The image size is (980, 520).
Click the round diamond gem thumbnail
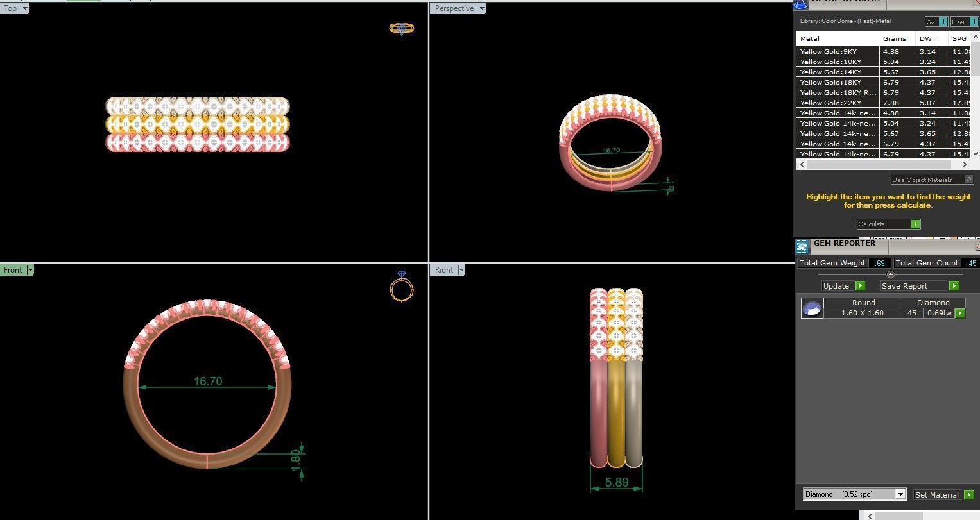point(812,308)
